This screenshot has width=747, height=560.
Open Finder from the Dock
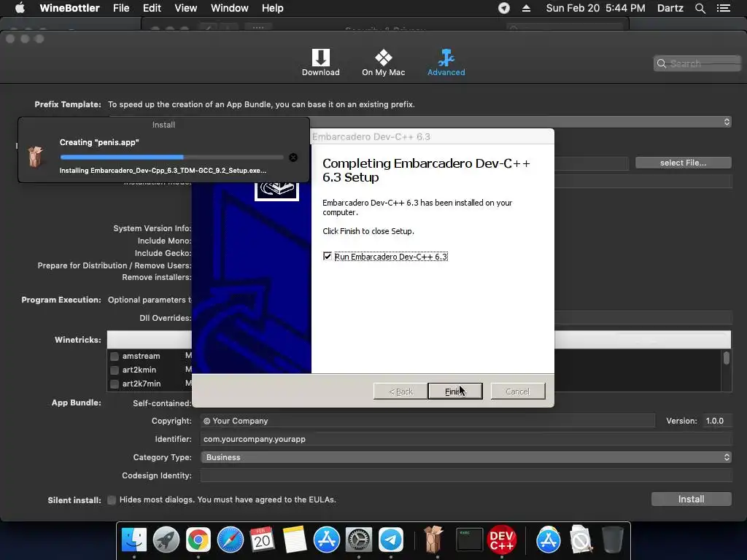tap(134, 540)
